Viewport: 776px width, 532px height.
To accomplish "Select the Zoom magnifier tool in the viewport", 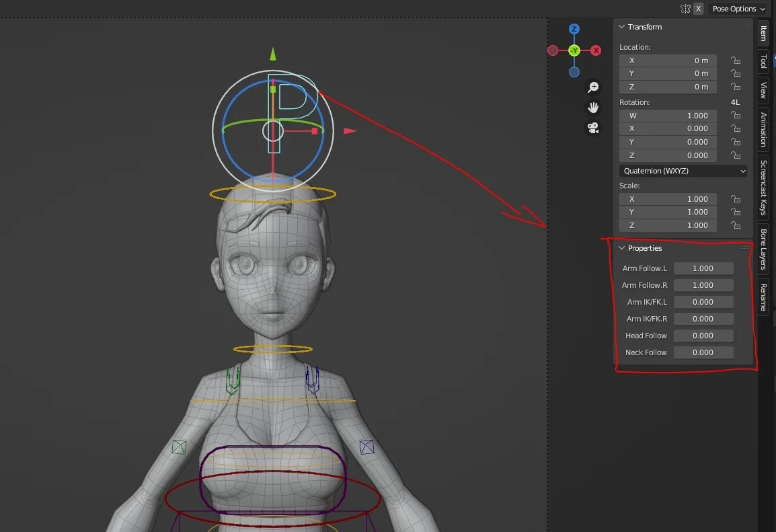I will [x=592, y=87].
